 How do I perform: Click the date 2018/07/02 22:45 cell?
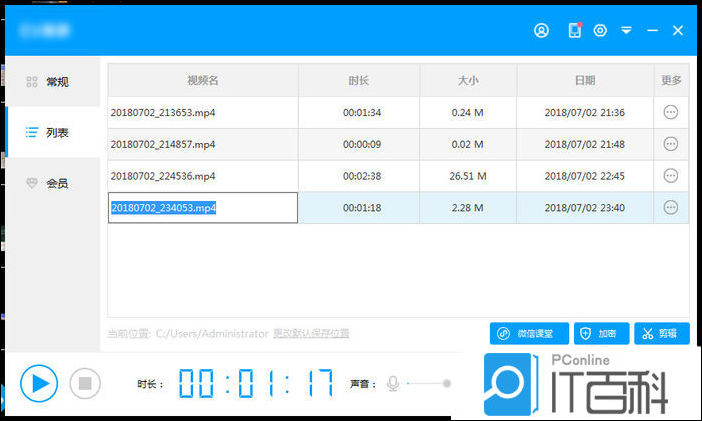pyautogui.click(x=585, y=176)
